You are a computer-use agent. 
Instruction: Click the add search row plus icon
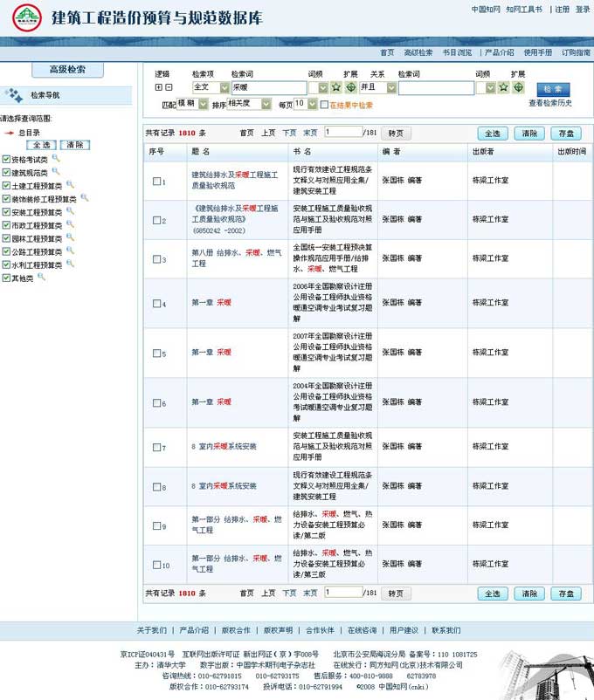pyautogui.click(x=158, y=87)
